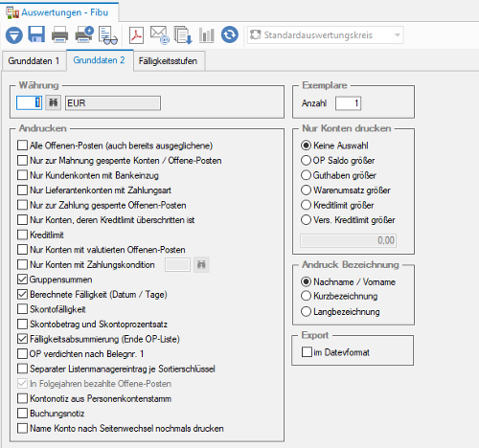Click binoculars search icon next to Währung
This screenshot has height=448, width=479.
pos(53,102)
